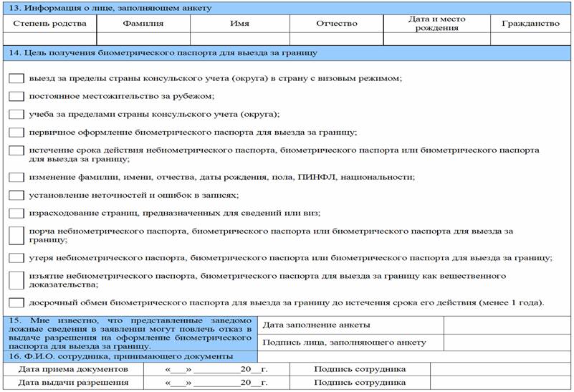Click the field below Гражданство
This screenshot has width=574, height=392.
[530, 39]
